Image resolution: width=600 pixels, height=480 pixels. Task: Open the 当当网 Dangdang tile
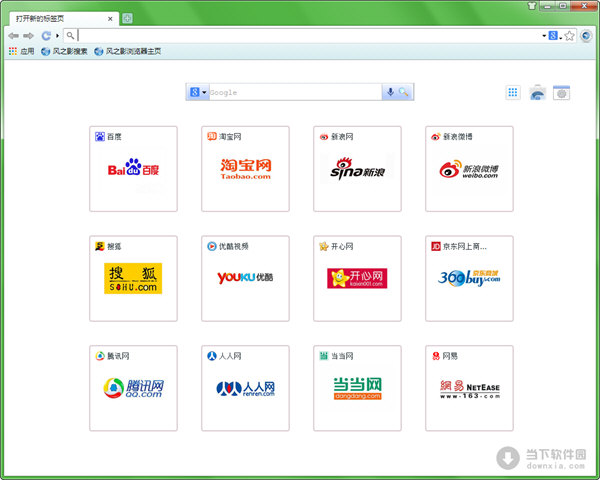357,388
